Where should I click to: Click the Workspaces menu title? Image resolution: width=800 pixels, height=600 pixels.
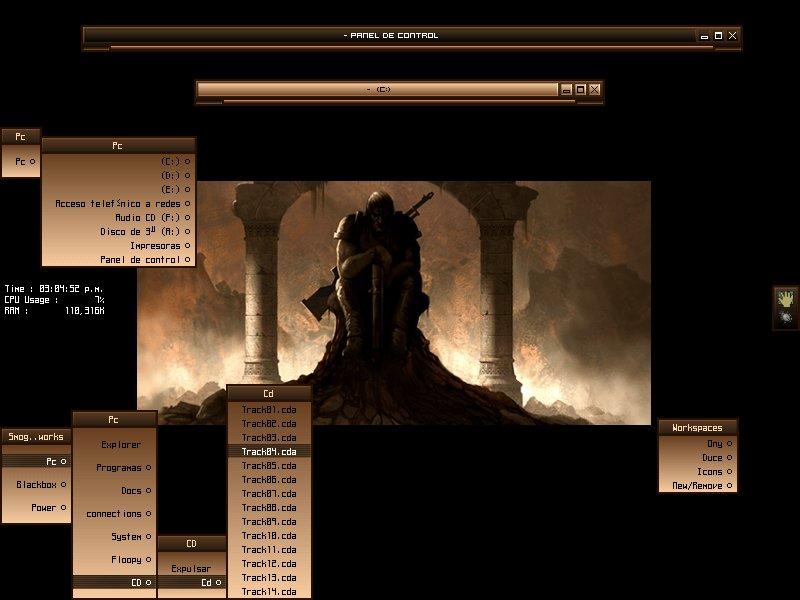697,428
